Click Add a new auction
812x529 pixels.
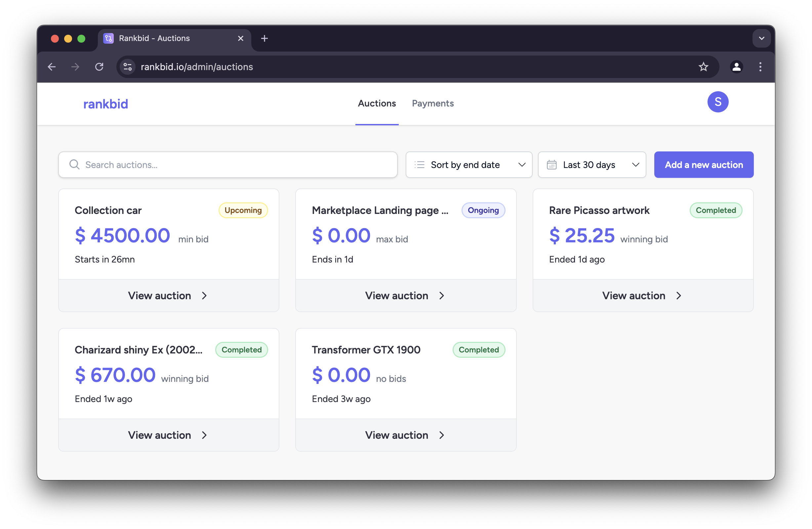pos(704,165)
